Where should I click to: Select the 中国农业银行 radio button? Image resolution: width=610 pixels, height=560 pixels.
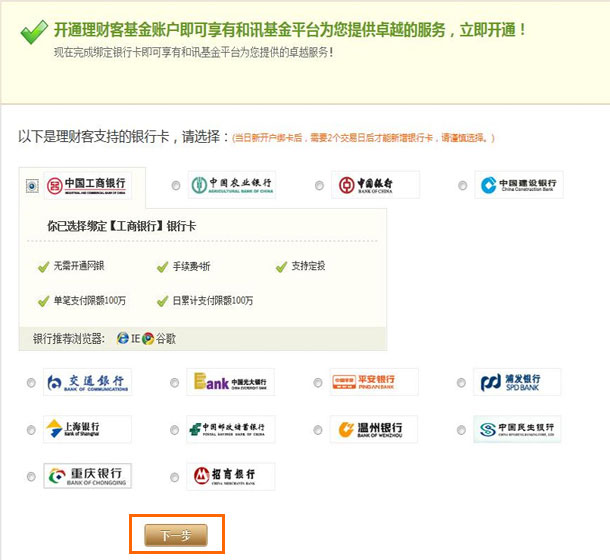click(176, 186)
